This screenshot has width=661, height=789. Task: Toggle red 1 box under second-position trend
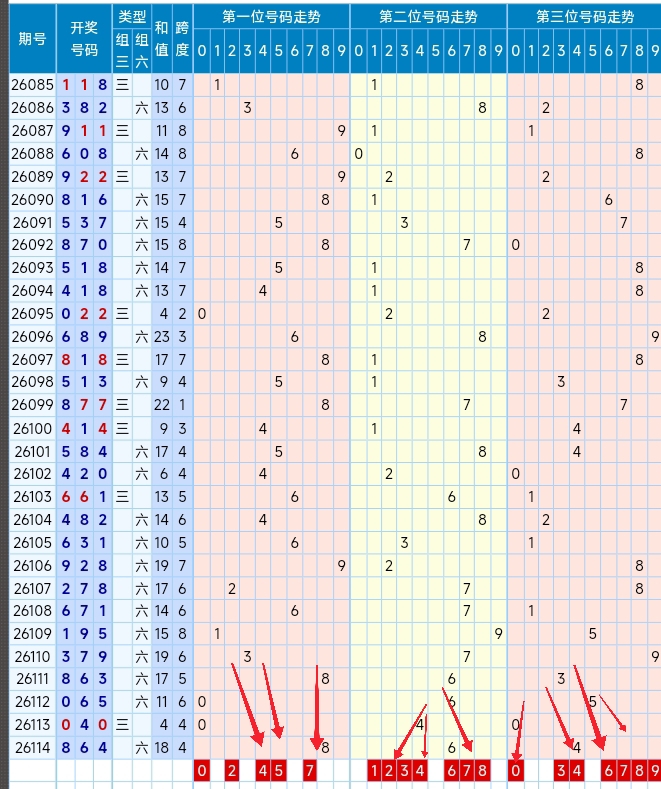point(374,770)
